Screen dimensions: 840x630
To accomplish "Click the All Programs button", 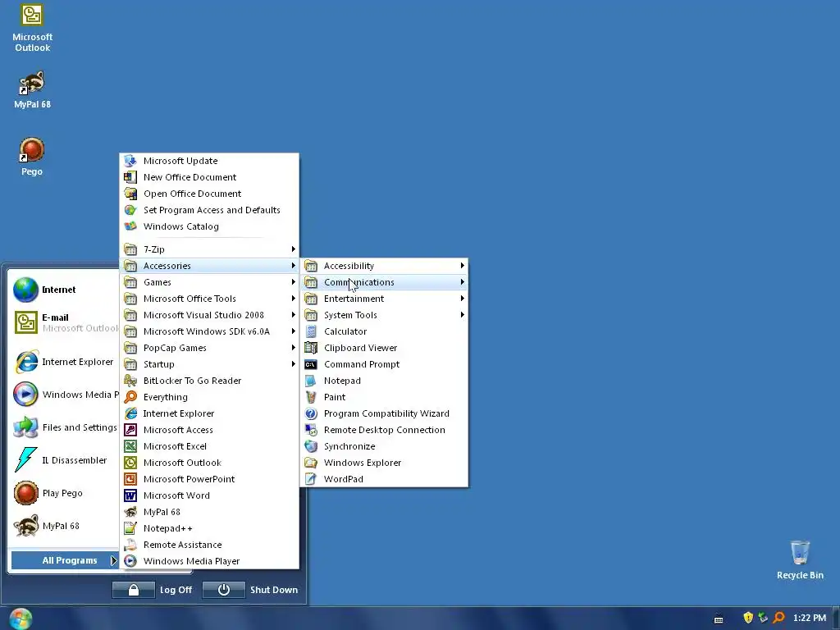I will point(65,560).
